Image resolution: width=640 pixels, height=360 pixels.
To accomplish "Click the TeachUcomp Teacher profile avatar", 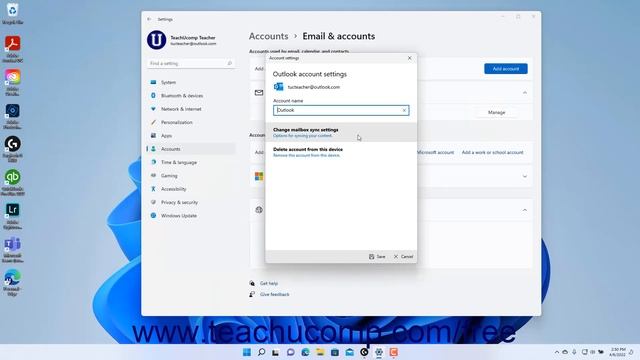I will [x=156, y=40].
